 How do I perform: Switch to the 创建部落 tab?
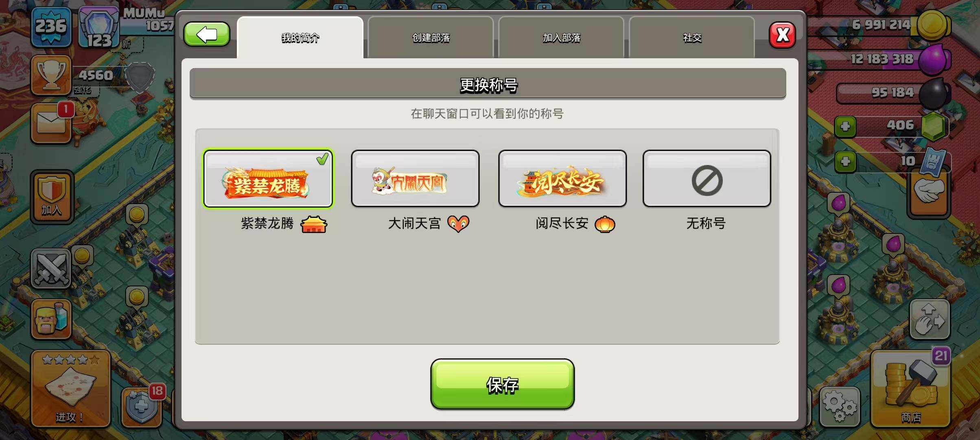click(431, 37)
